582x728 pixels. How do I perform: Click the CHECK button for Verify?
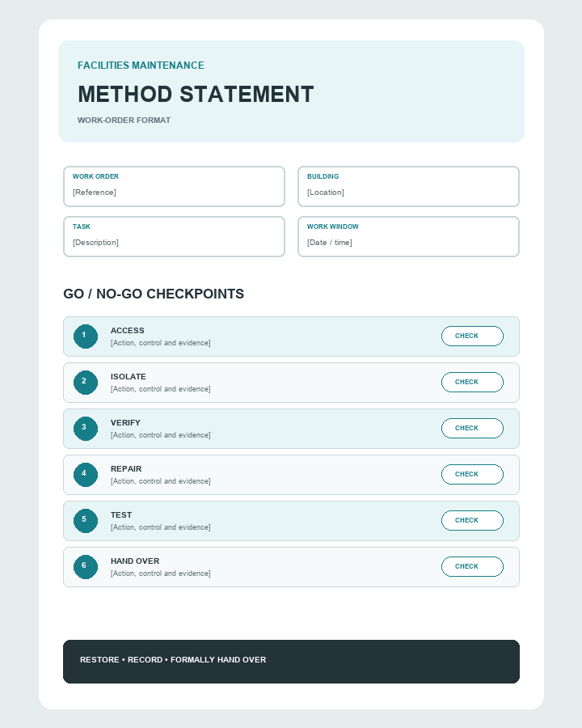point(472,428)
